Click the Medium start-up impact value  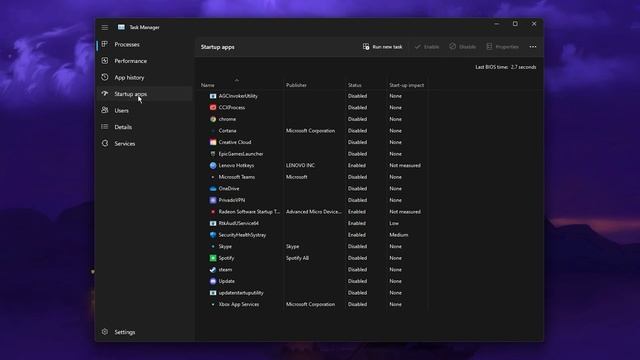tap(399, 235)
